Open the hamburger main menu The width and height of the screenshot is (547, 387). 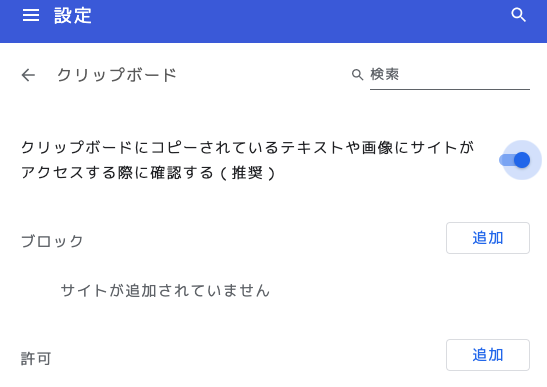tap(31, 15)
